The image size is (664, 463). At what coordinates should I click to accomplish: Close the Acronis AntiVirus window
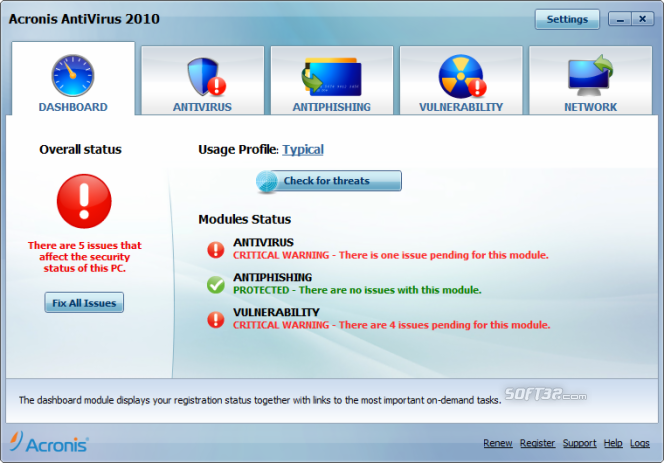(x=642, y=19)
